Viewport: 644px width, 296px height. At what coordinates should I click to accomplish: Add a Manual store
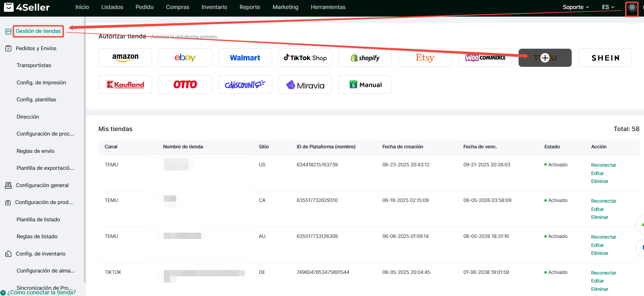pos(365,84)
